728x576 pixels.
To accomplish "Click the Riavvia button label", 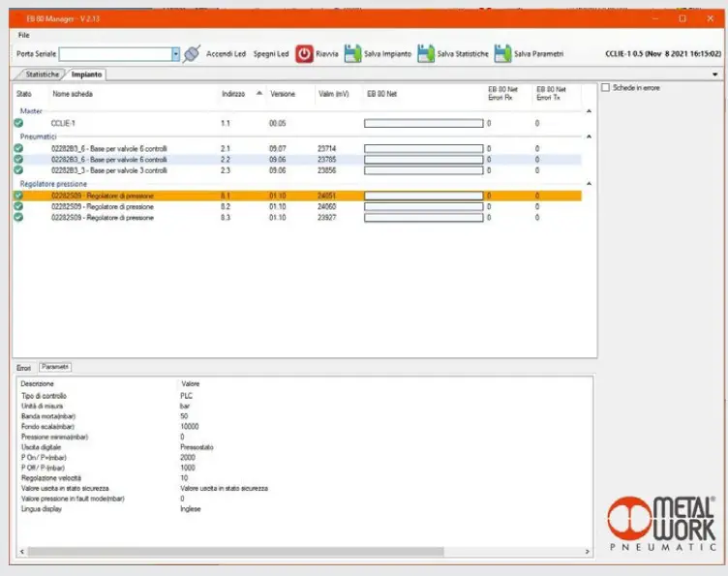I will (x=327, y=54).
